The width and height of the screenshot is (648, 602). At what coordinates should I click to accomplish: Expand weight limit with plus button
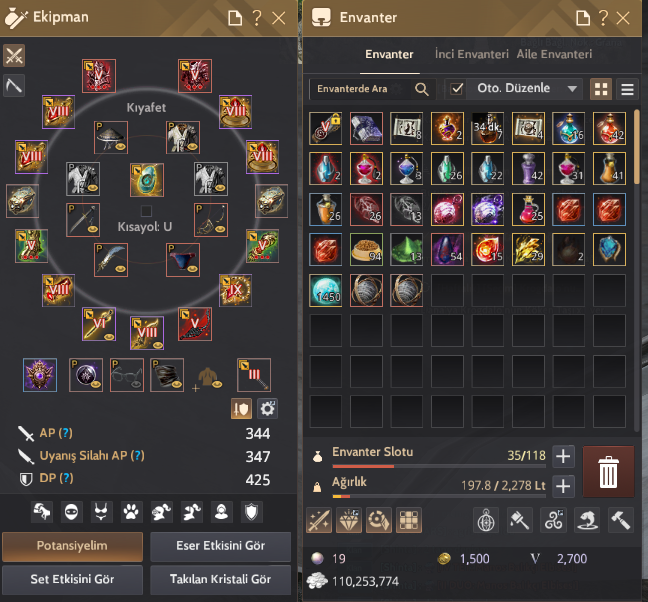[x=563, y=486]
